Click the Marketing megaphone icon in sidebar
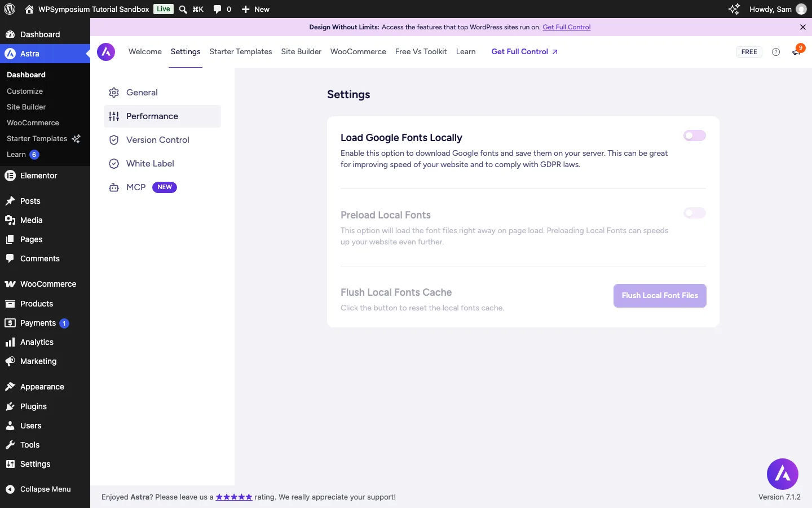 tap(10, 361)
